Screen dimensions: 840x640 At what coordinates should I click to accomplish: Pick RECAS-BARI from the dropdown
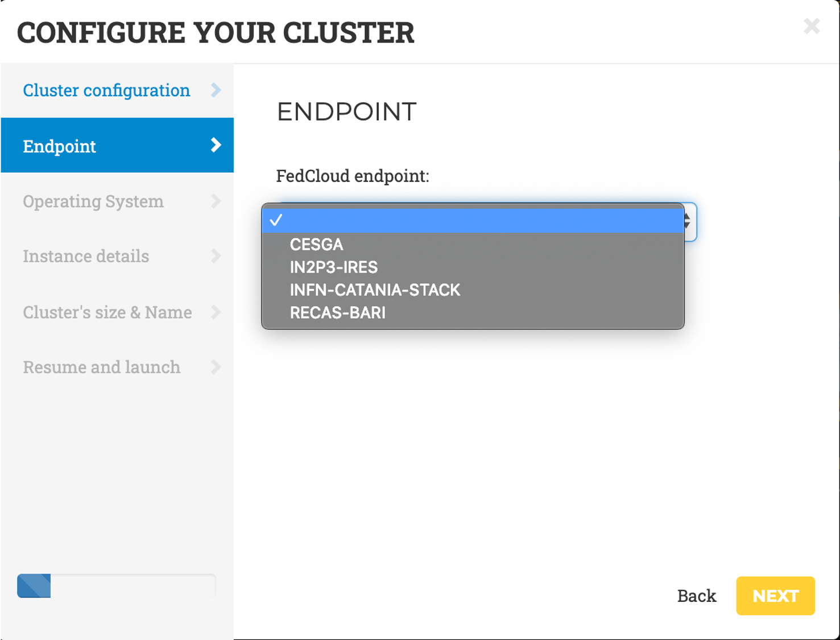pos(337,312)
